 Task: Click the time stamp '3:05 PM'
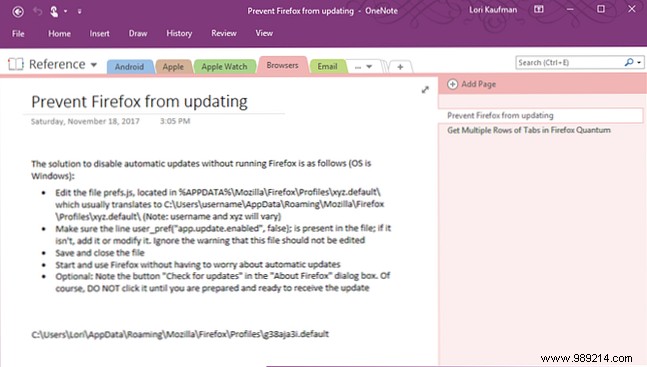click(x=175, y=121)
